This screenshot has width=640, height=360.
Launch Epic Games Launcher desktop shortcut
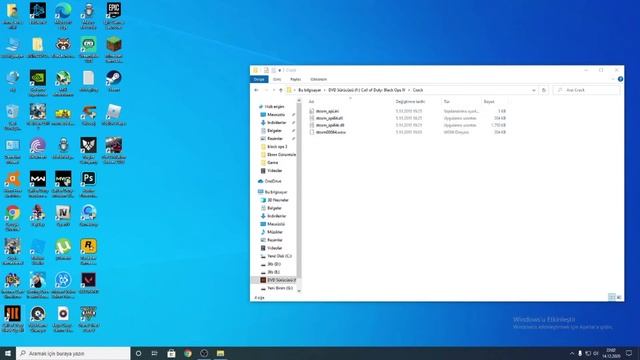click(x=114, y=15)
